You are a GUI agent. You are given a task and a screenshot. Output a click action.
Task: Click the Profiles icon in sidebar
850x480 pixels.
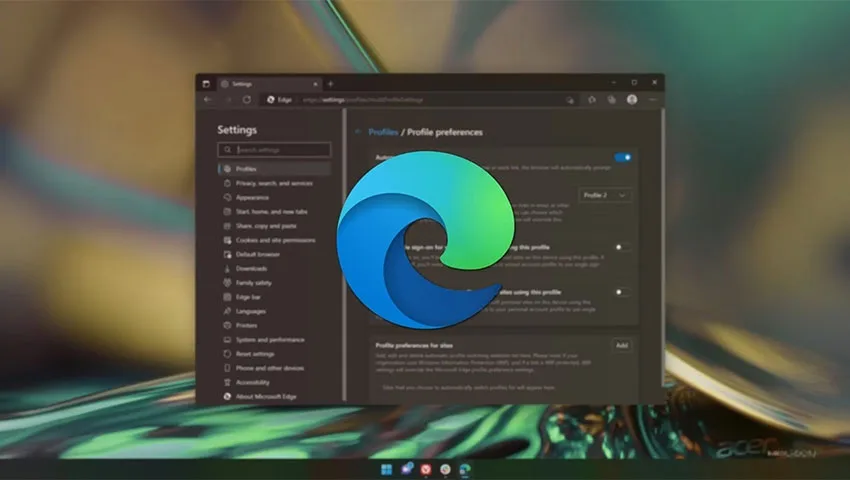(227, 169)
